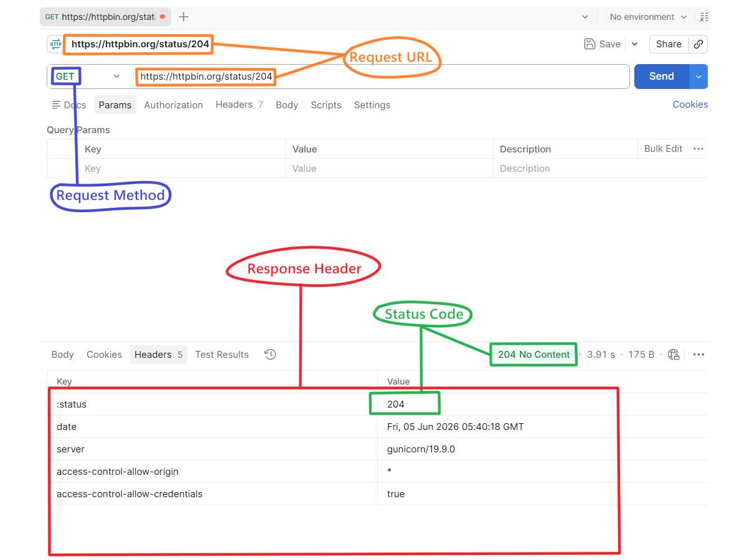Open the request Headers 7 tab
747x560 pixels.
coord(239,105)
